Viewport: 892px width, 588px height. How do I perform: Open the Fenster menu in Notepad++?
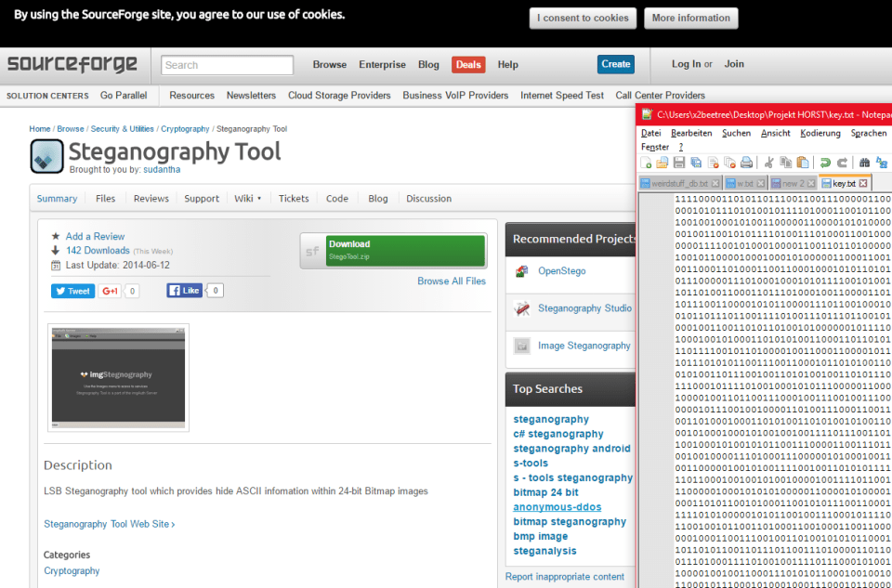[x=655, y=147]
